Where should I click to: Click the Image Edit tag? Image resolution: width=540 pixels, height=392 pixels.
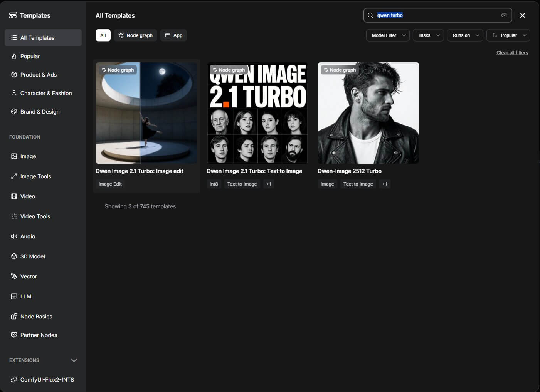pyautogui.click(x=110, y=184)
